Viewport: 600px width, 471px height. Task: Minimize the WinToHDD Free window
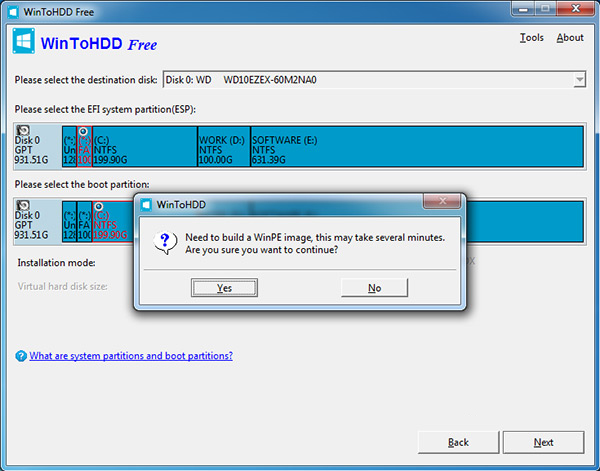523,9
